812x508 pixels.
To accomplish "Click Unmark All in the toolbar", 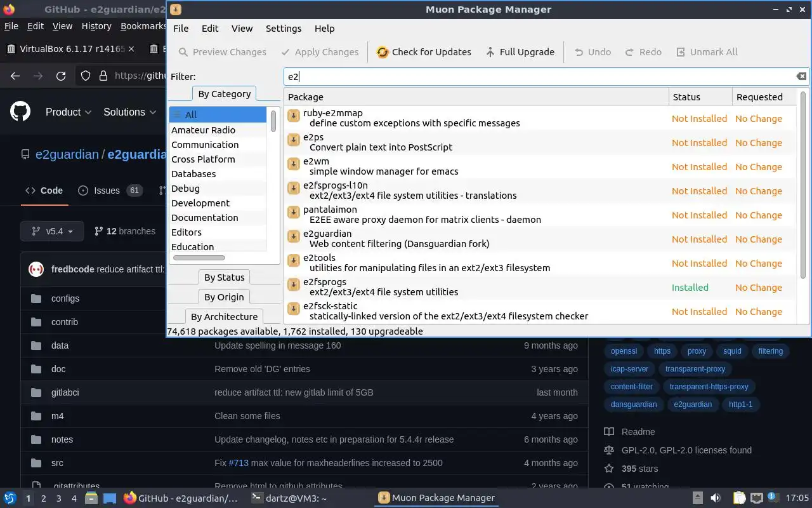I will click(x=707, y=52).
